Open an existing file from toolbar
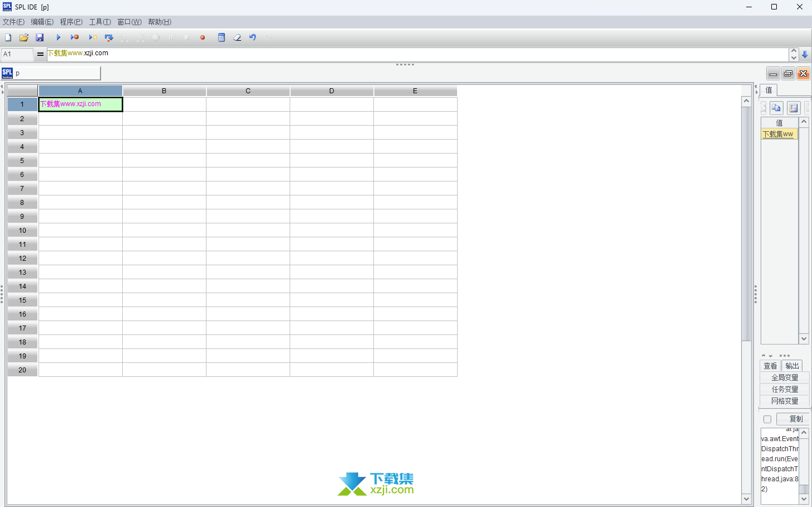Viewport: 812px width, 507px height. pyautogui.click(x=23, y=37)
